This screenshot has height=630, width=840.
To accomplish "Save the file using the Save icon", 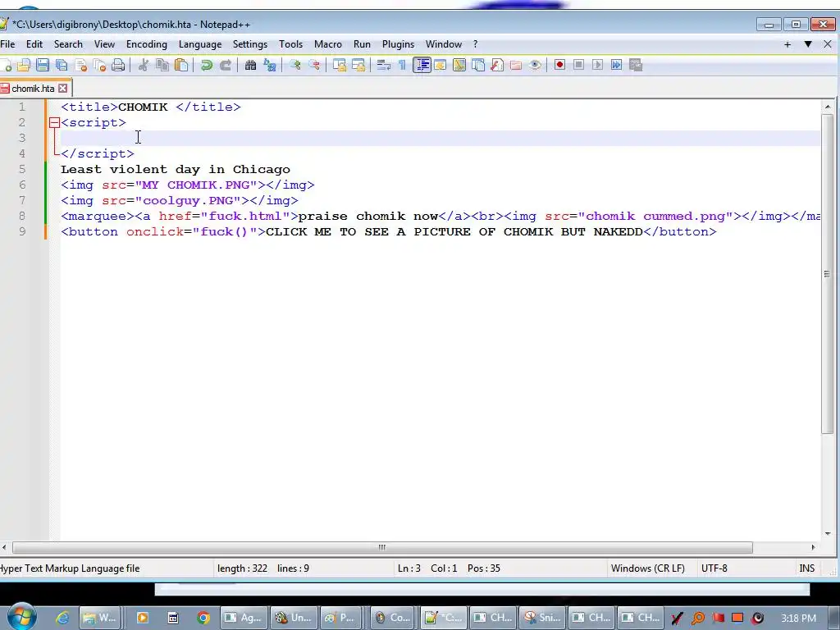I will click(43, 65).
